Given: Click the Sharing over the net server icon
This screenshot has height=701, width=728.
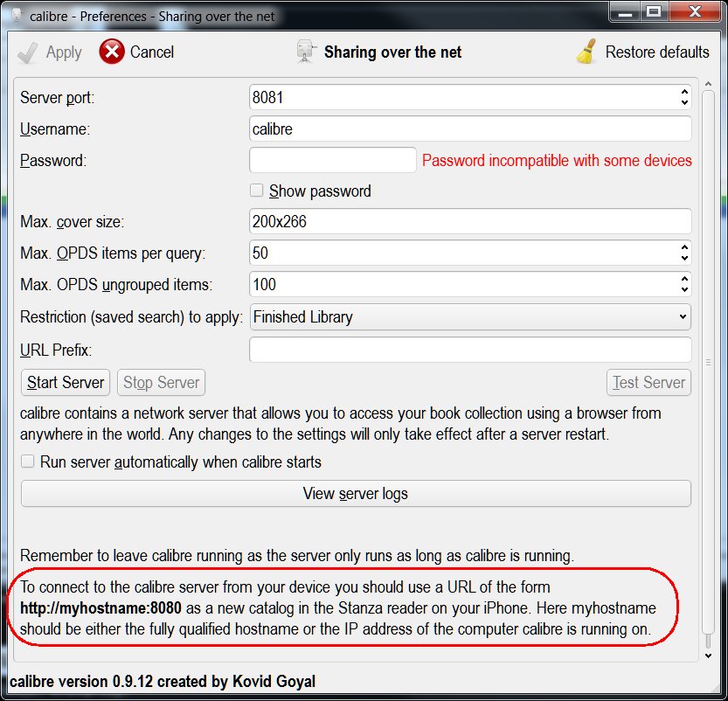Looking at the screenshot, I should pyautogui.click(x=306, y=52).
